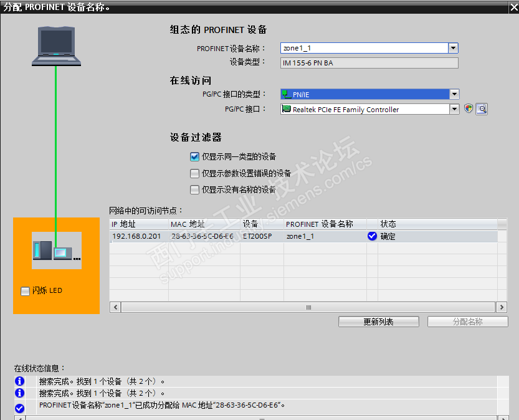Viewport: 519px width, 420px height.
Task: Click the node table horizontal scrollbar thumb
Action: (308, 307)
